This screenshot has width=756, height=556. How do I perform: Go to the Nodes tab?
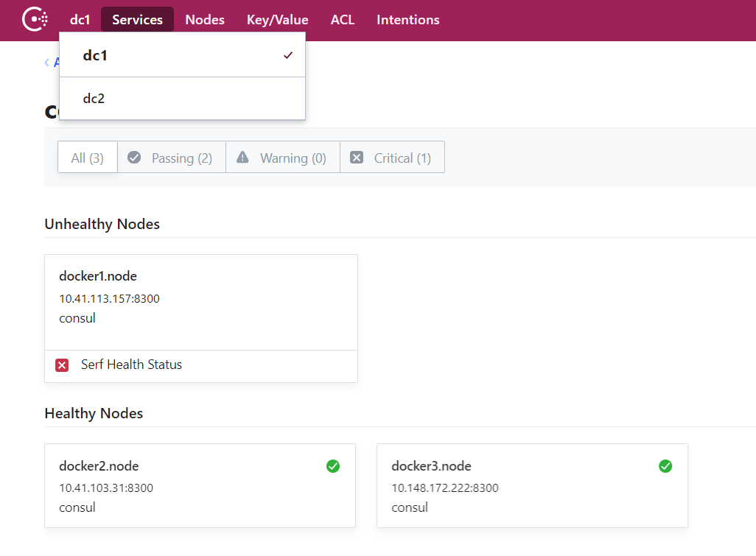pyautogui.click(x=205, y=20)
